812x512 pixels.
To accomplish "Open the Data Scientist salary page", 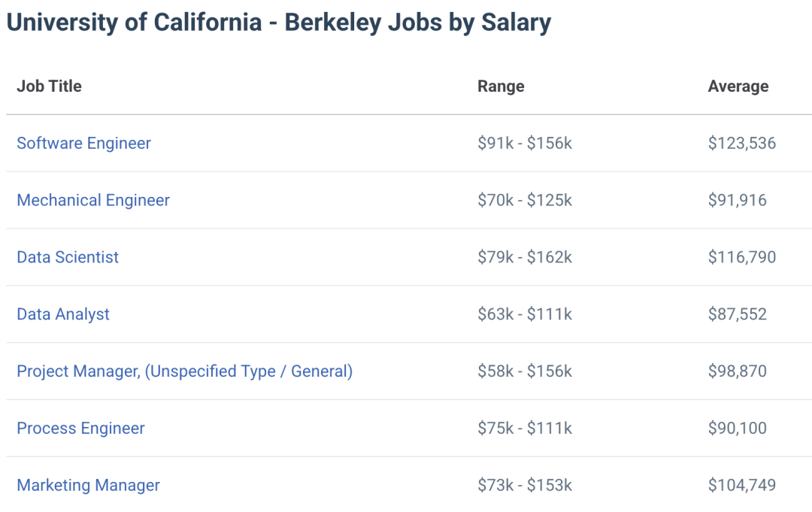I will click(x=68, y=257).
